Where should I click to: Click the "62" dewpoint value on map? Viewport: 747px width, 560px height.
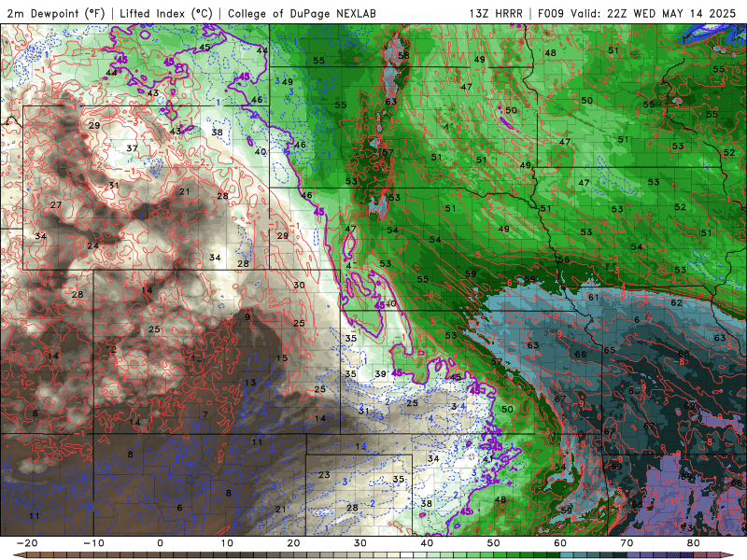point(676,302)
